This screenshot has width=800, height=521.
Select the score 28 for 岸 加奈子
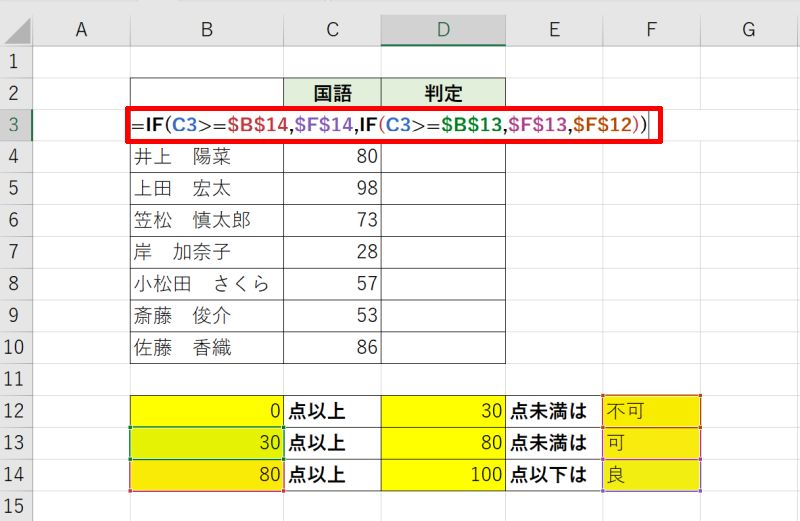(332, 252)
